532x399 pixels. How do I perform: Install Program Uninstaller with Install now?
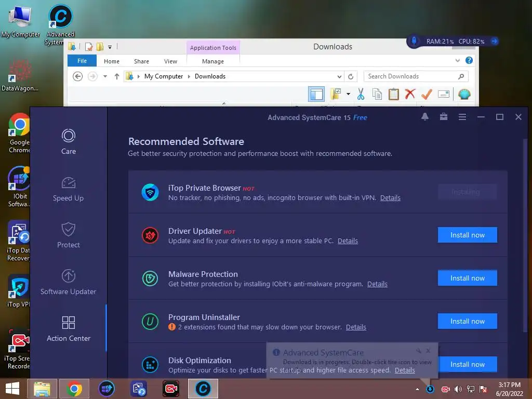coord(467,321)
